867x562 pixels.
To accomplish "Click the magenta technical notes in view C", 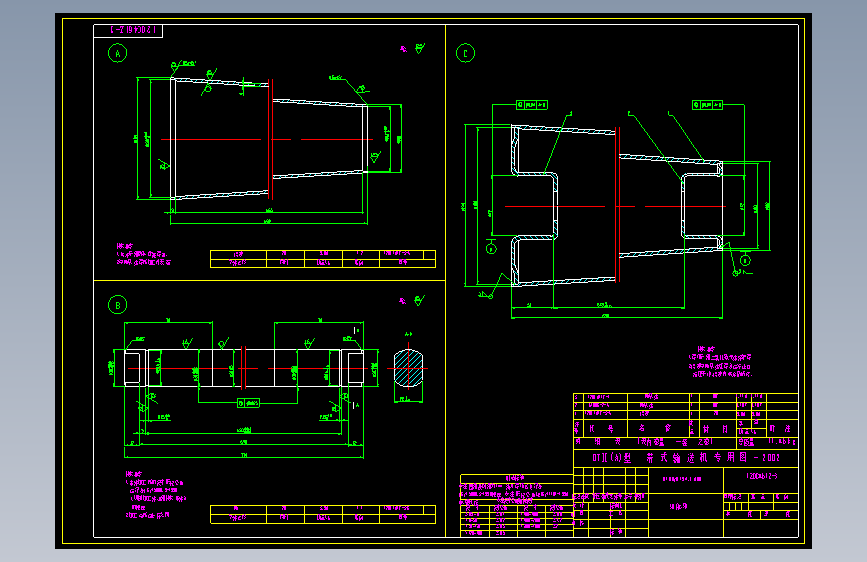I will [x=720, y=362].
